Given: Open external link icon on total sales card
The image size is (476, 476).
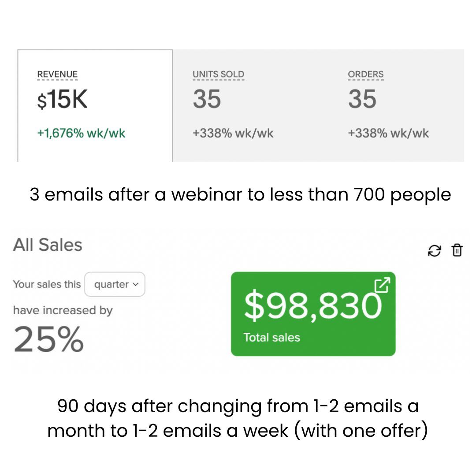Looking at the screenshot, I should 382,285.
